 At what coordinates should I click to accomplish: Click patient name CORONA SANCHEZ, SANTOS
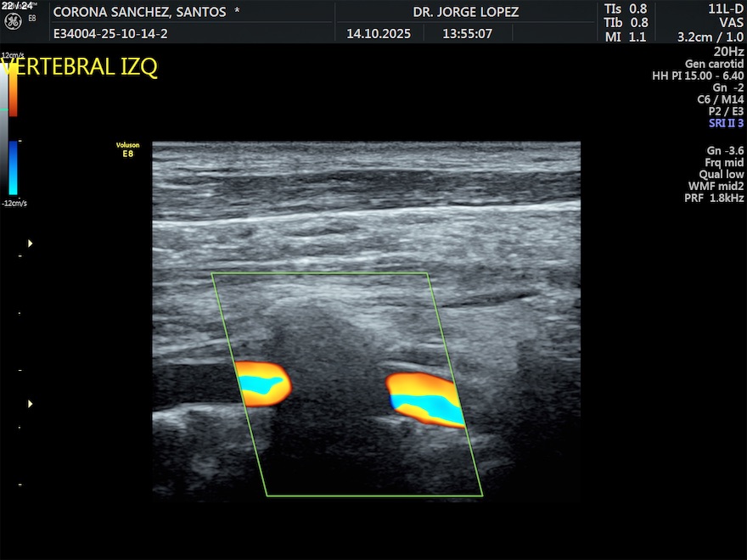139,12
